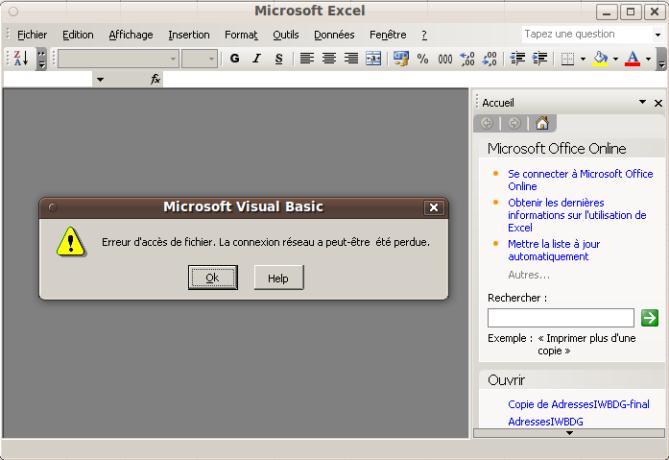669x460 pixels.
Task: Open the Format menu
Action: coord(241,35)
